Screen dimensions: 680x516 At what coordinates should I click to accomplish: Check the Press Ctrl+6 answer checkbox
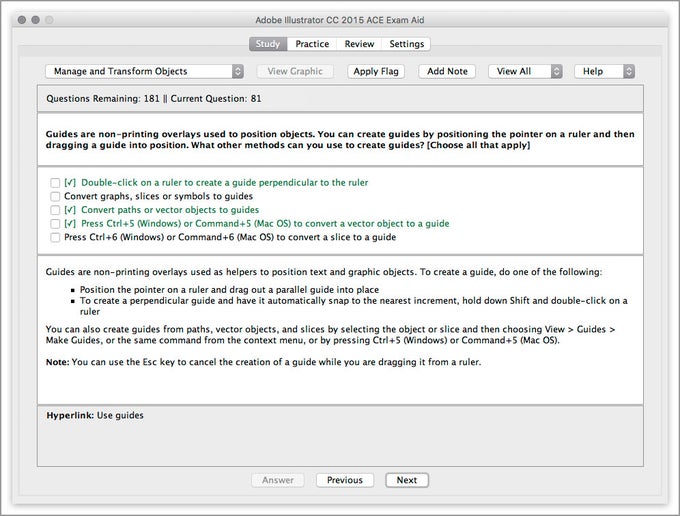click(55, 237)
